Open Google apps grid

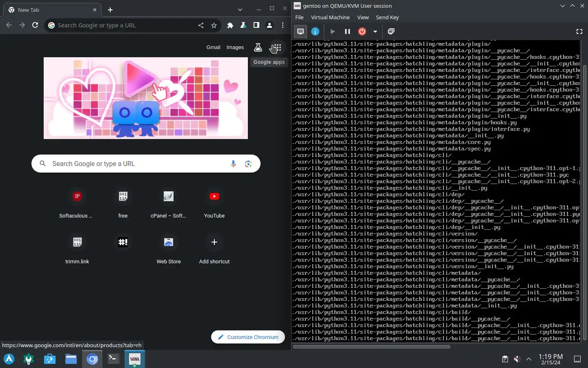pos(277,48)
